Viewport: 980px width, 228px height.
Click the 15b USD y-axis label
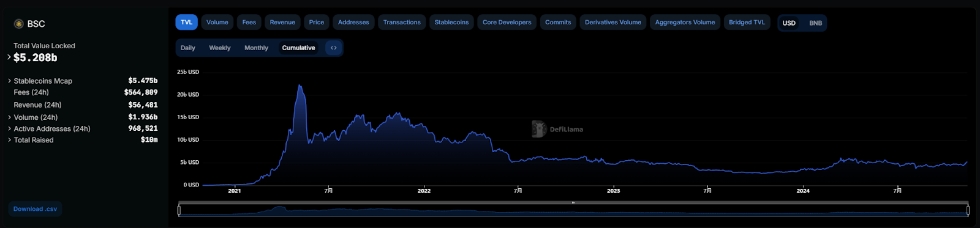[x=188, y=117]
